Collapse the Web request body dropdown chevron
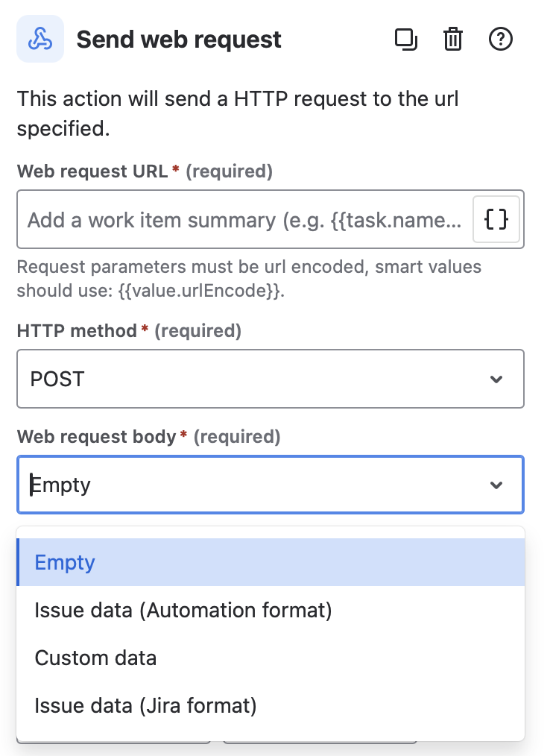This screenshot has height=756, width=550. [x=496, y=485]
